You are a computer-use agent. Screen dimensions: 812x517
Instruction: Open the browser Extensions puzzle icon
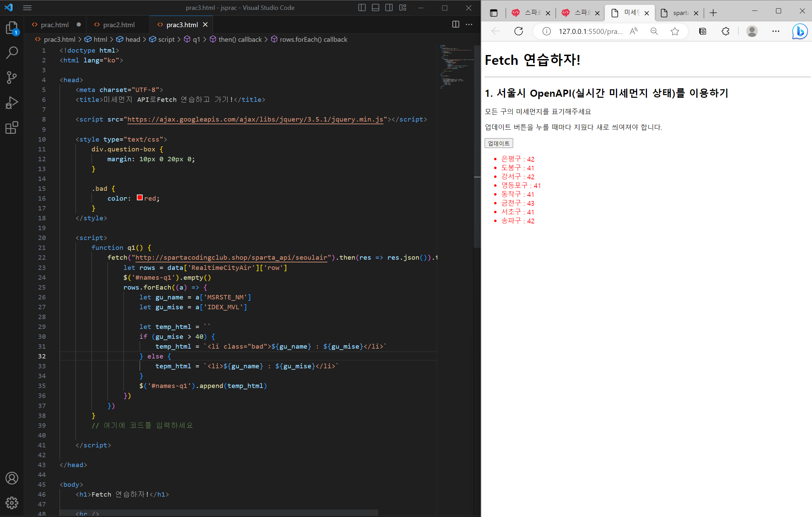725,31
